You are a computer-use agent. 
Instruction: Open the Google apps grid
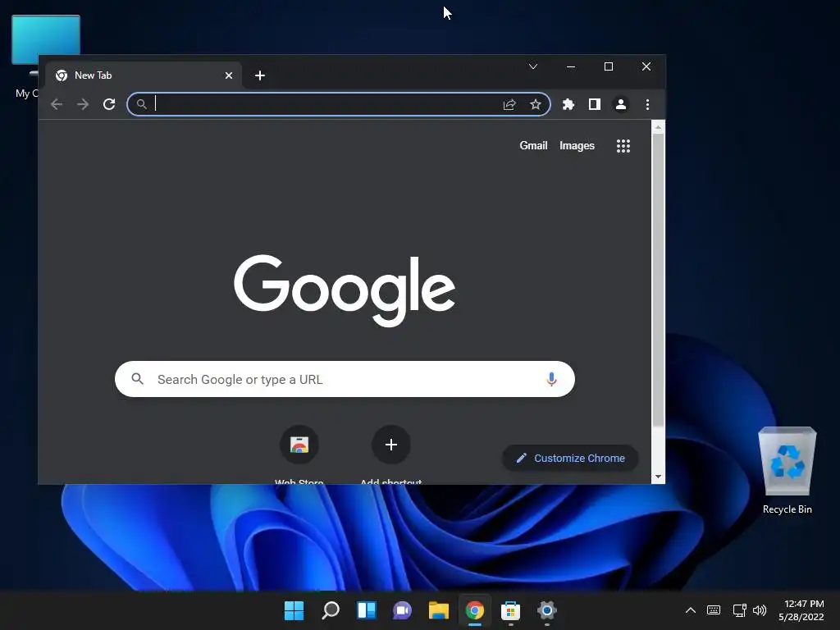click(x=623, y=146)
